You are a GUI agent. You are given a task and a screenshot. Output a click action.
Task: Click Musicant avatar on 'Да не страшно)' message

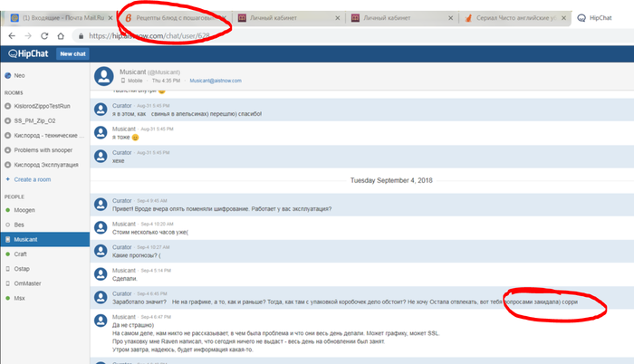tap(101, 321)
